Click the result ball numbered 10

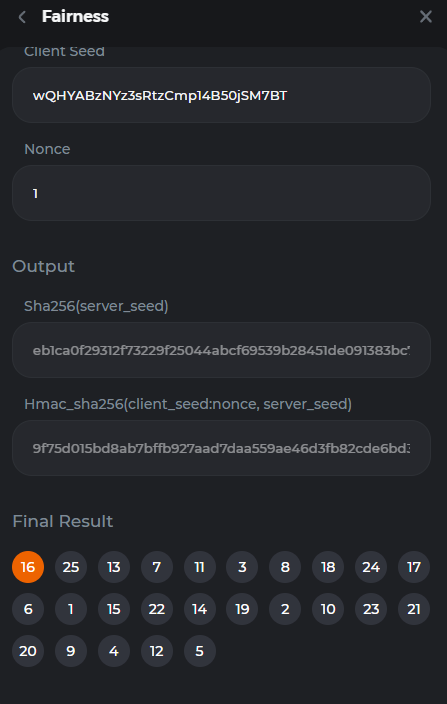pyautogui.click(x=328, y=609)
